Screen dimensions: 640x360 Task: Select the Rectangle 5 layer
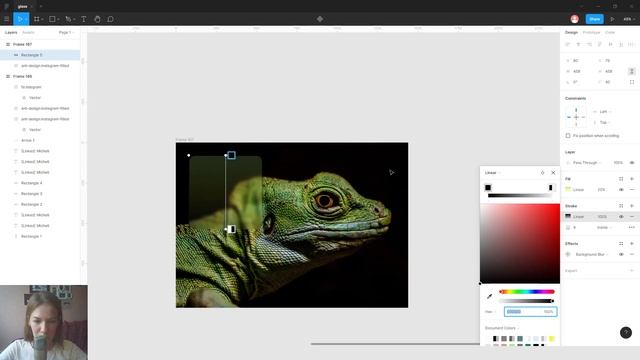[40, 55]
